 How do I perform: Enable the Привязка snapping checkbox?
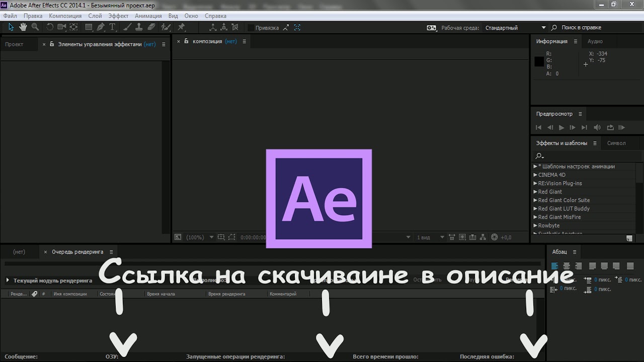click(x=251, y=28)
